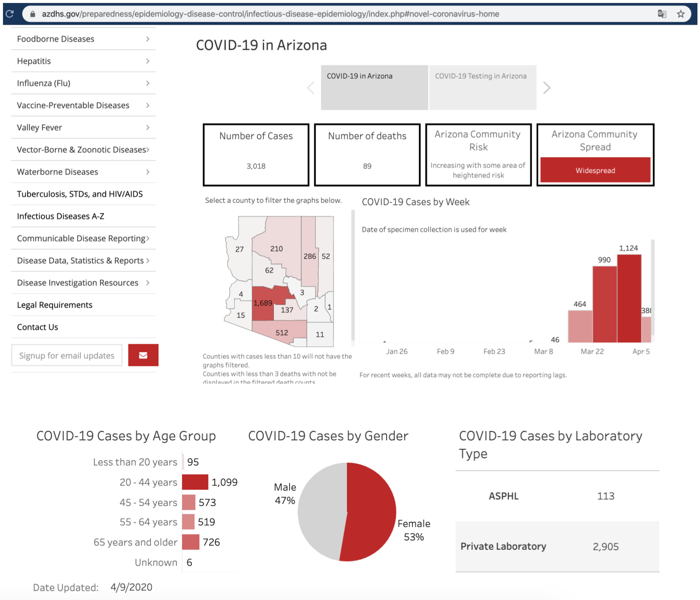This screenshot has width=700, height=600.
Task: Click the weekly bar labeled 1,124
Action: [x=629, y=298]
